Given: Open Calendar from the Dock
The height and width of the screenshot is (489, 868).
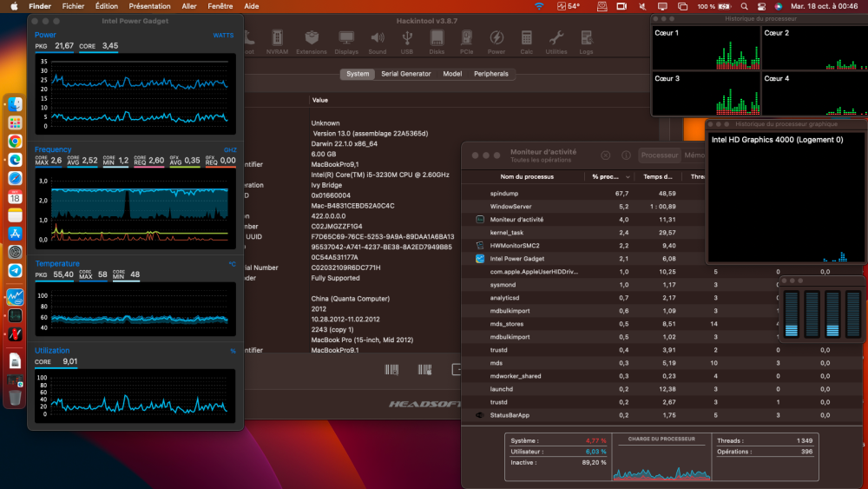Looking at the screenshot, I should click(15, 196).
